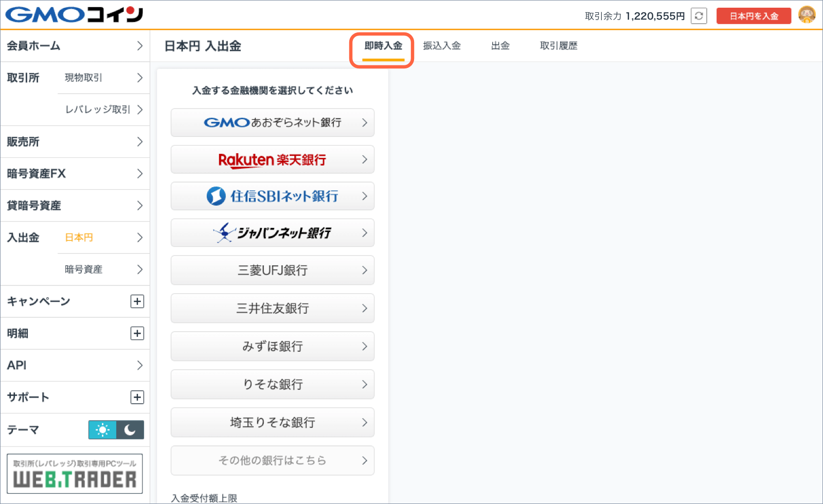Open the 取引履歴 tab

(559, 46)
